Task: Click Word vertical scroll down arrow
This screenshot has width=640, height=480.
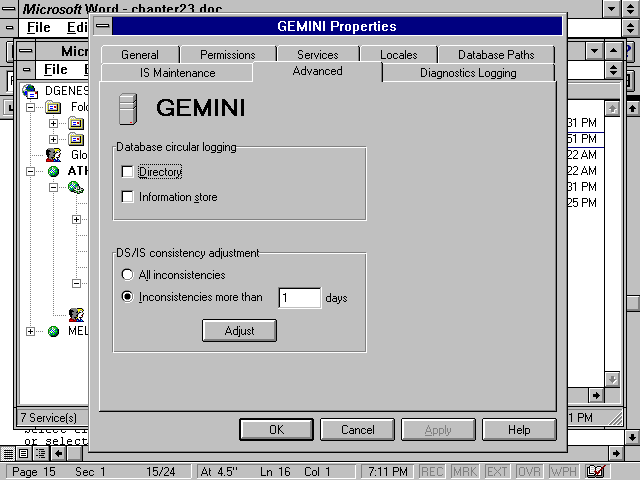Action: (632, 437)
